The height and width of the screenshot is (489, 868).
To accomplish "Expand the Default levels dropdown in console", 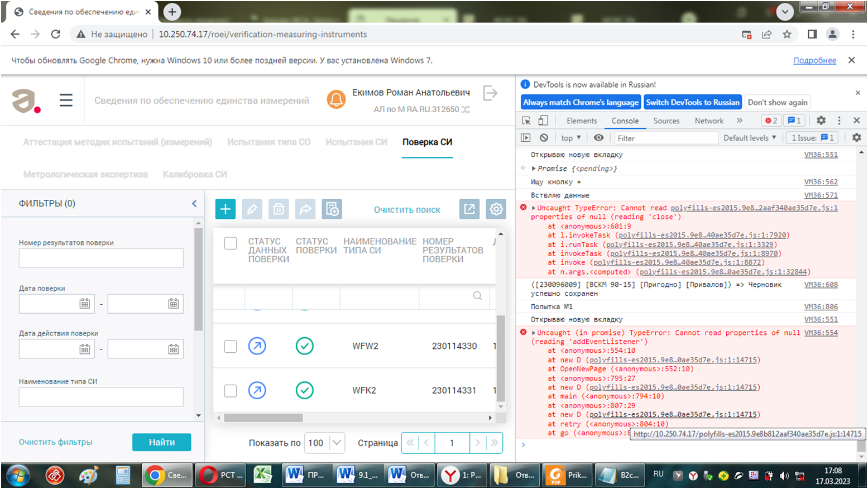I will (x=750, y=138).
